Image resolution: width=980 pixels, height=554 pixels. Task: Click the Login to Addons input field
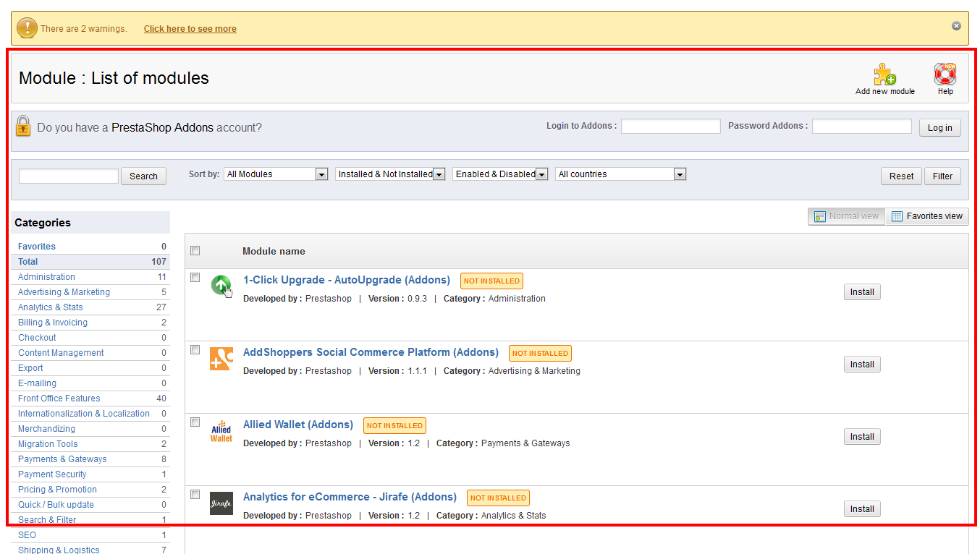[x=671, y=127]
